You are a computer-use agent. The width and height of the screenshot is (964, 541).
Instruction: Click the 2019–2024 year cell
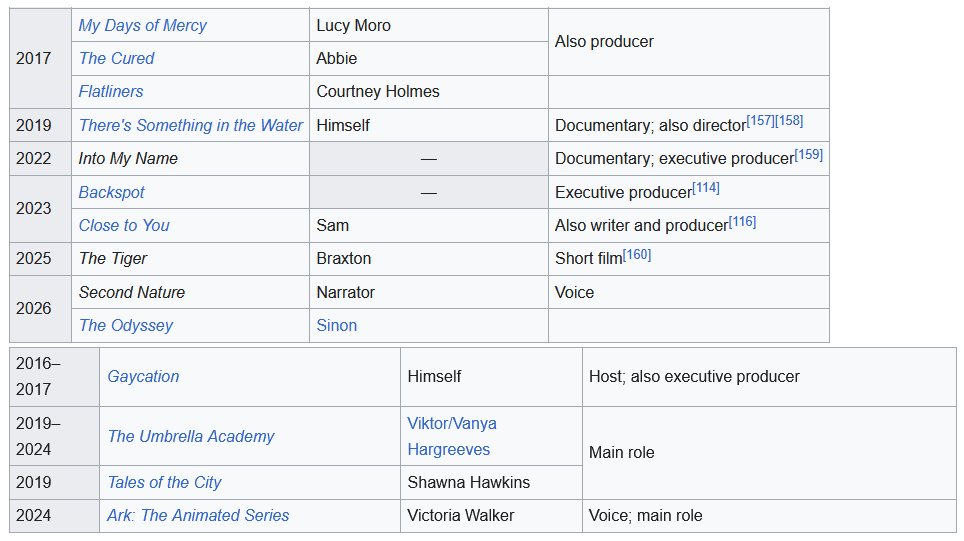[x=55, y=436]
